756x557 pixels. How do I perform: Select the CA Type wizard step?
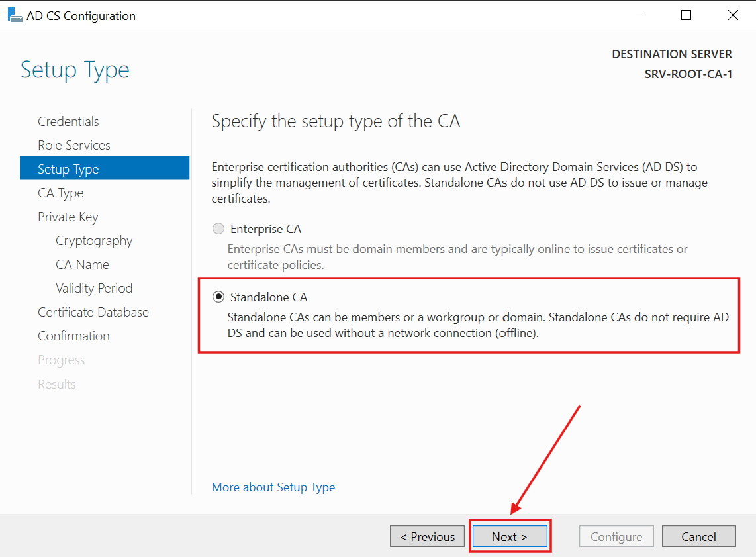click(x=61, y=193)
